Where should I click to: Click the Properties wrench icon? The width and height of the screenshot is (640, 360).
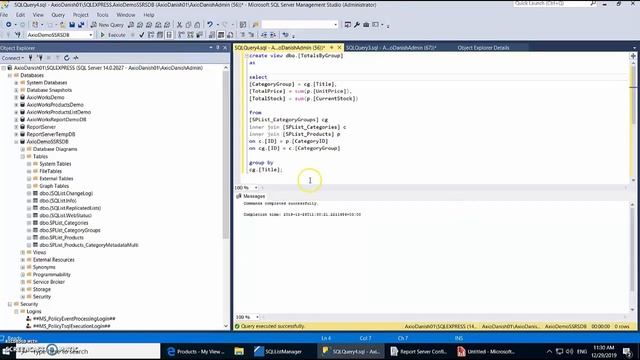pos(357,24)
